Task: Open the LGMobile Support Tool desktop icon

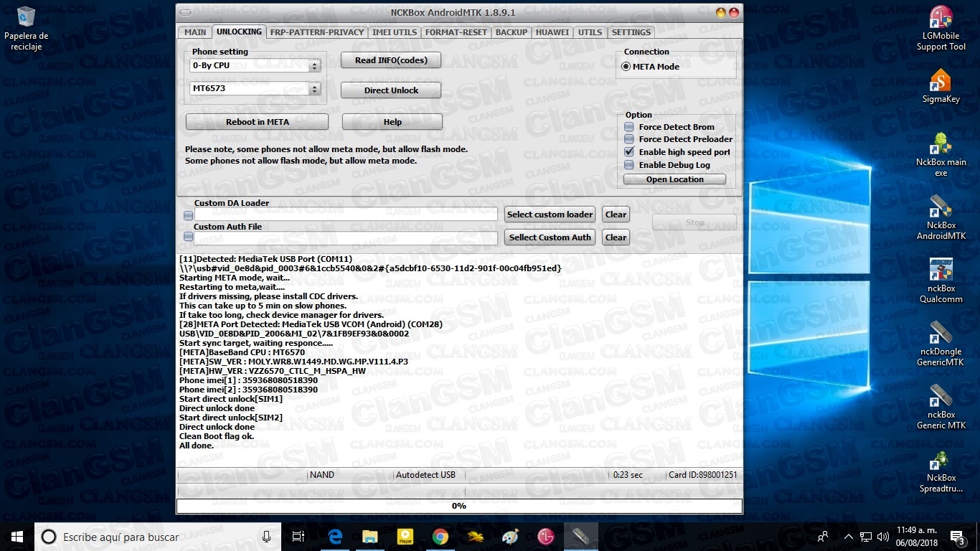Action: tap(941, 19)
